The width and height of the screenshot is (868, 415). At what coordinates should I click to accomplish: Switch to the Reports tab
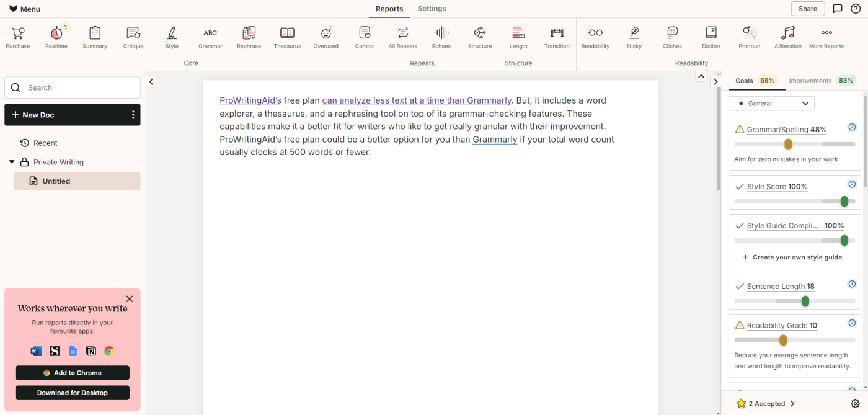(389, 9)
